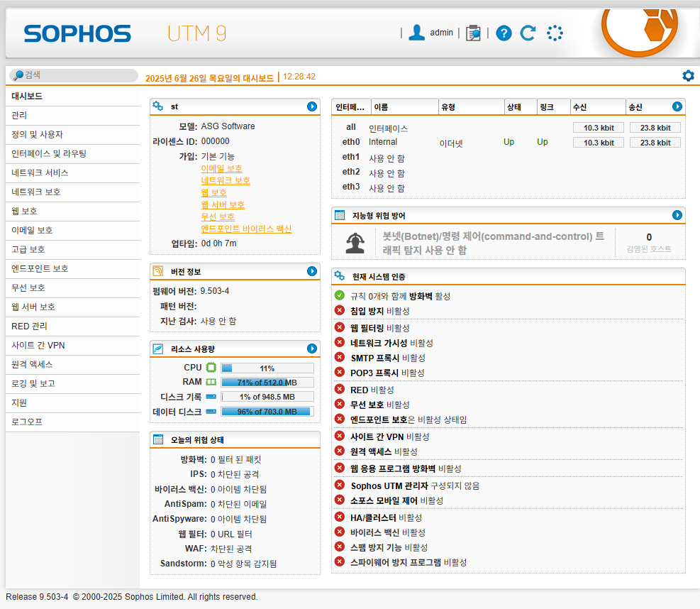Click the CPU chip icon
Screen dimensions: 700x609
211,367
